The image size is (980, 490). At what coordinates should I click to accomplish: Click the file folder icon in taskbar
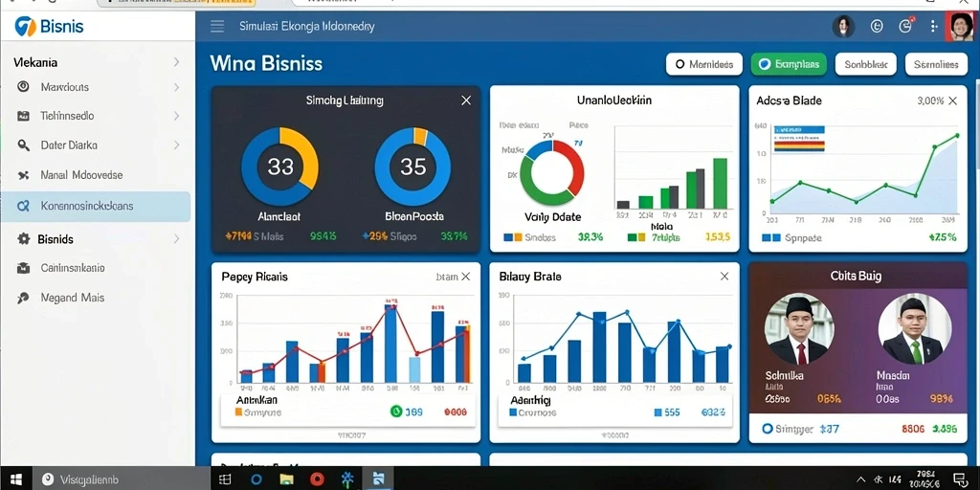click(287, 479)
